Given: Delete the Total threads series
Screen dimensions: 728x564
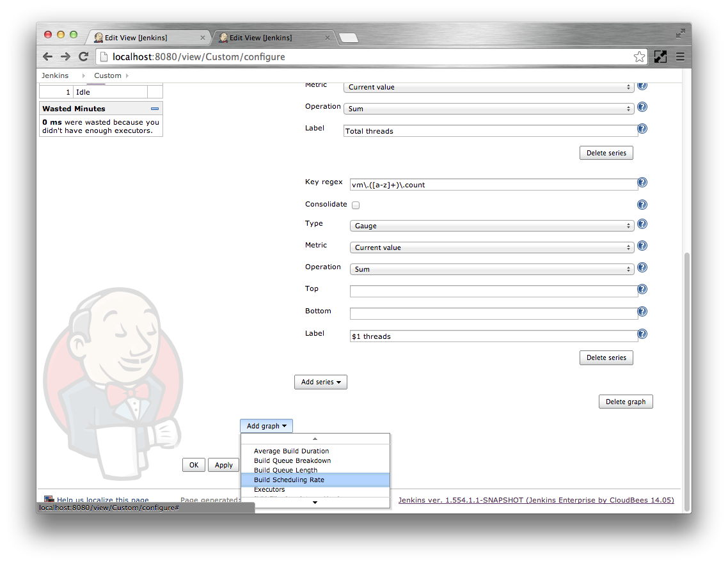Looking at the screenshot, I should pyautogui.click(x=606, y=153).
